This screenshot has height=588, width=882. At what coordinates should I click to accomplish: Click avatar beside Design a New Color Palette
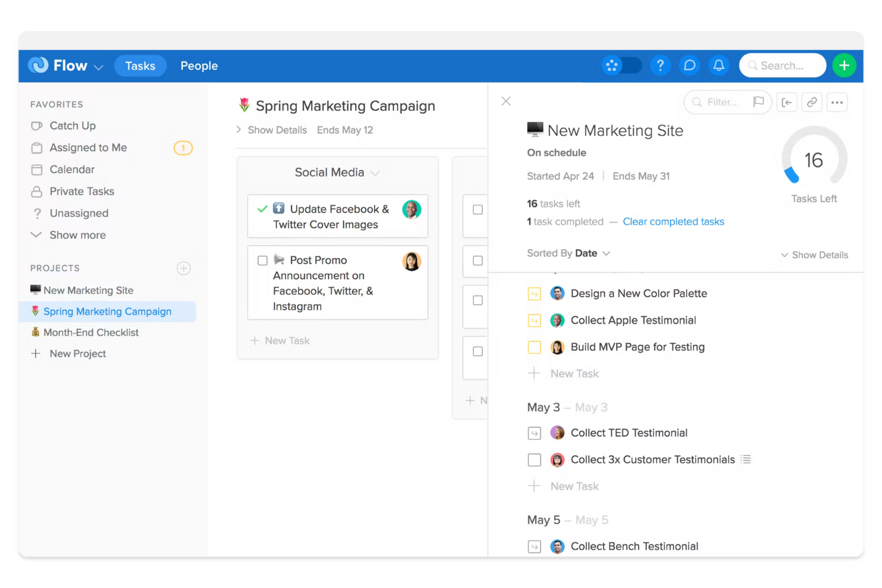point(557,293)
